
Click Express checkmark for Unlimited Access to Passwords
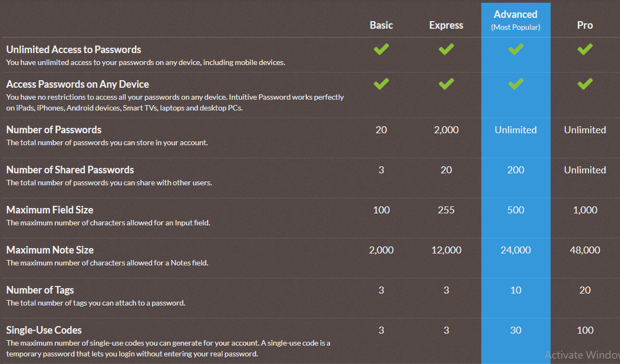click(446, 49)
